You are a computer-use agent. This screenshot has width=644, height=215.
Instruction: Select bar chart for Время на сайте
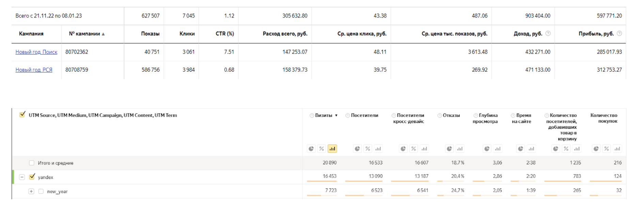click(531, 149)
